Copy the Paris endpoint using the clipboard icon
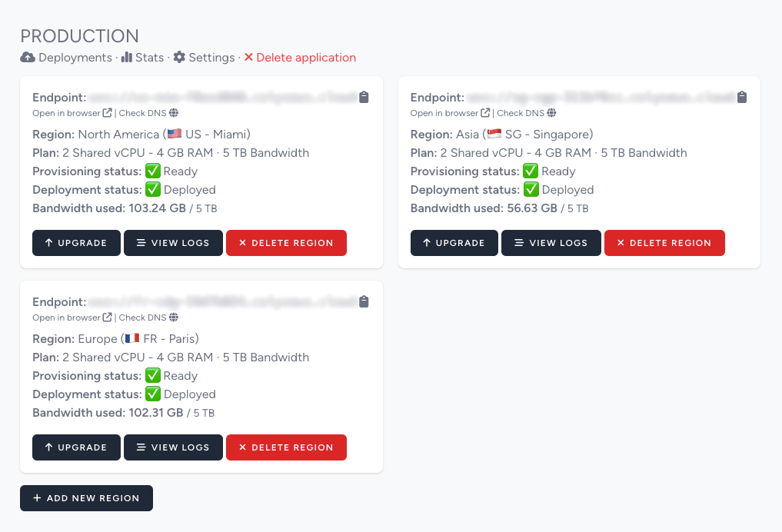 (x=364, y=301)
